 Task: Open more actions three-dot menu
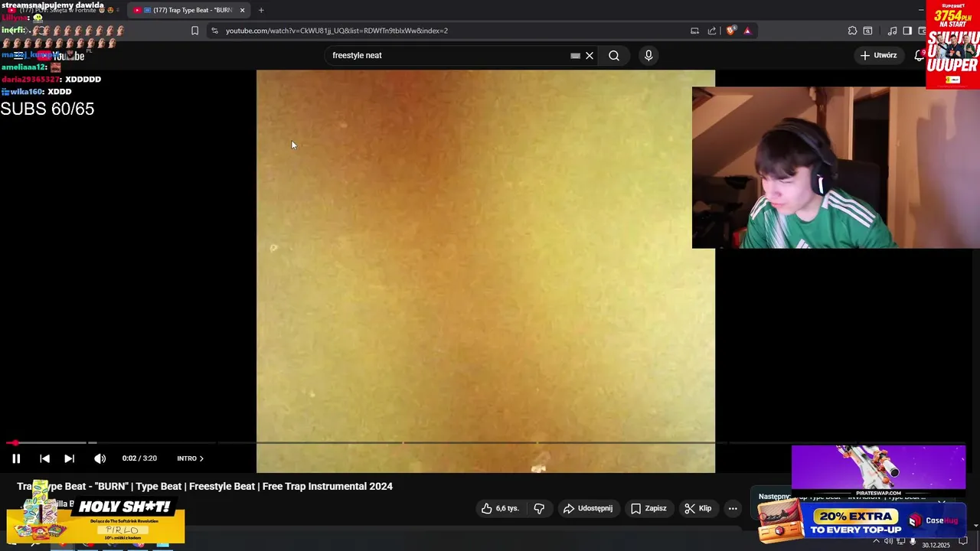(x=733, y=508)
